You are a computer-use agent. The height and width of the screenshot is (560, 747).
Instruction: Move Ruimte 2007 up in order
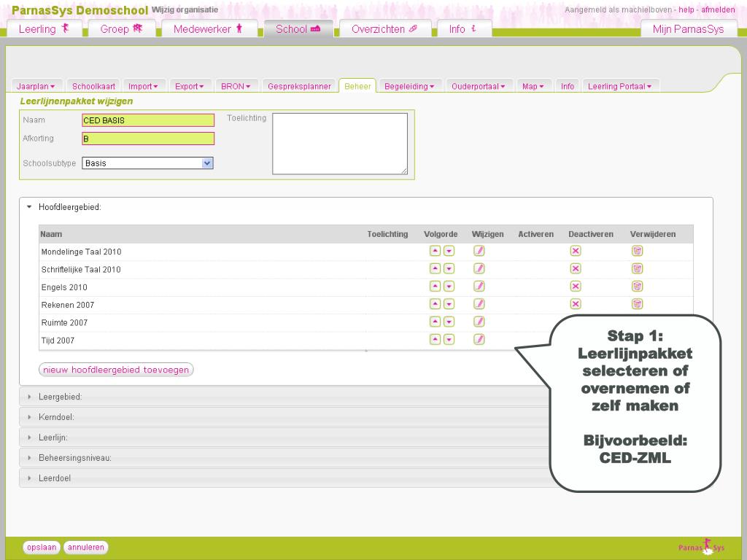tap(435, 322)
